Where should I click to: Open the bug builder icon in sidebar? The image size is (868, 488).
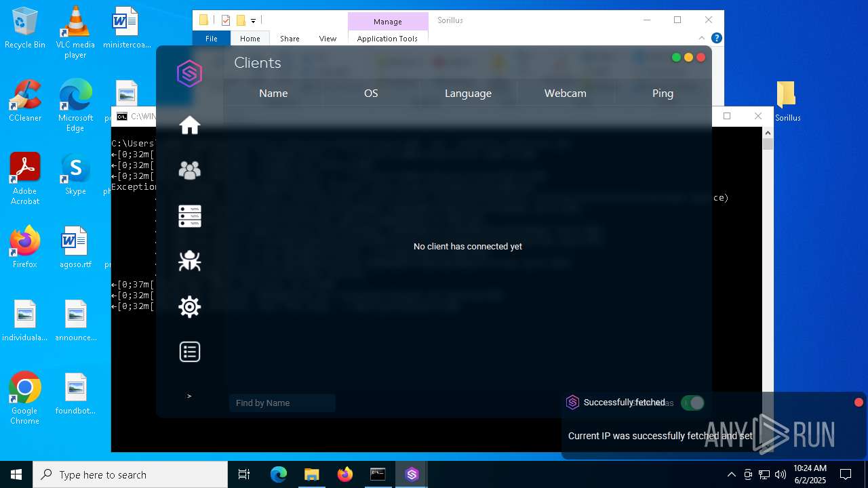pyautogui.click(x=190, y=261)
